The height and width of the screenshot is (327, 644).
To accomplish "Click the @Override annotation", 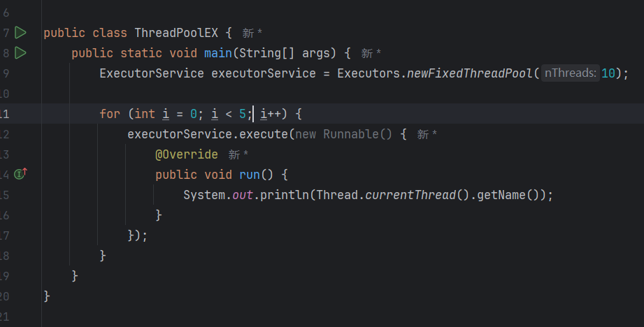I will [x=187, y=154].
